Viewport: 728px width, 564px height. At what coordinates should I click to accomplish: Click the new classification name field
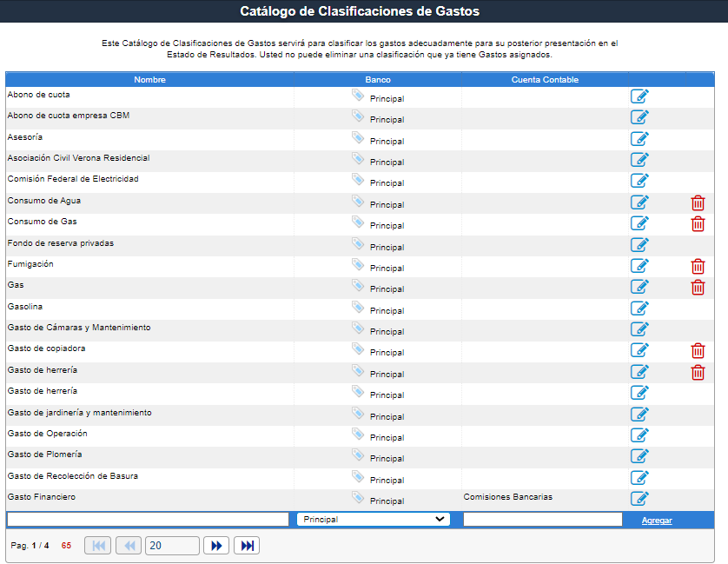pyautogui.click(x=148, y=519)
